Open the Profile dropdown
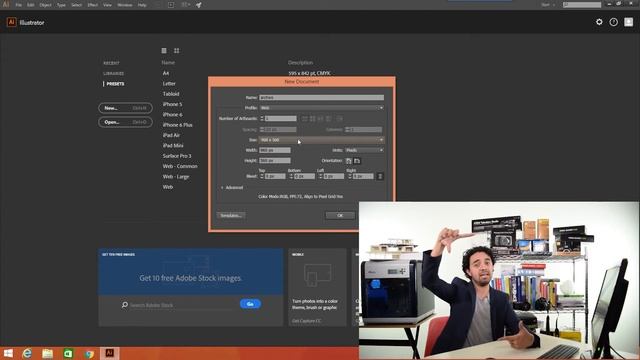Screen dimensions: 640x360 [x=321, y=108]
